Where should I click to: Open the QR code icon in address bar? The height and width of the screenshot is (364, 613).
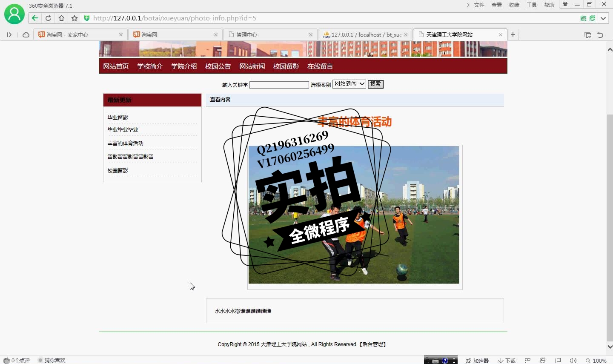coord(583,18)
